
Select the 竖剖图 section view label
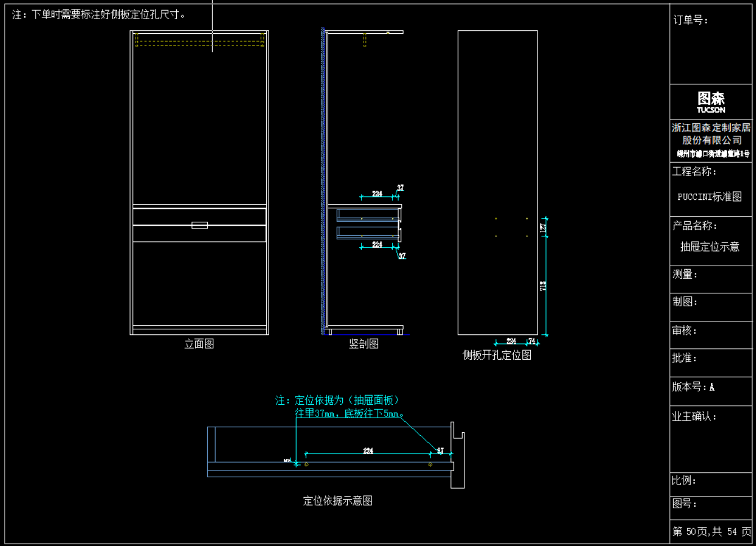[x=364, y=344]
